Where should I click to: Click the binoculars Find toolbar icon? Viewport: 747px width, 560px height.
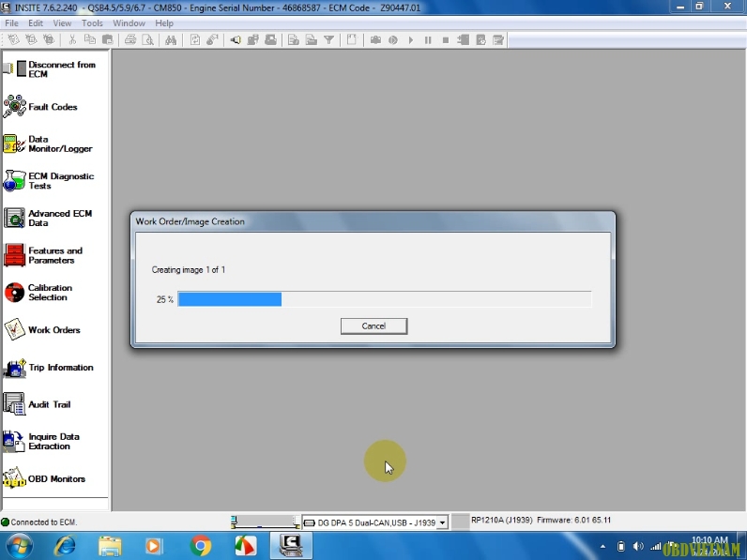(171, 40)
